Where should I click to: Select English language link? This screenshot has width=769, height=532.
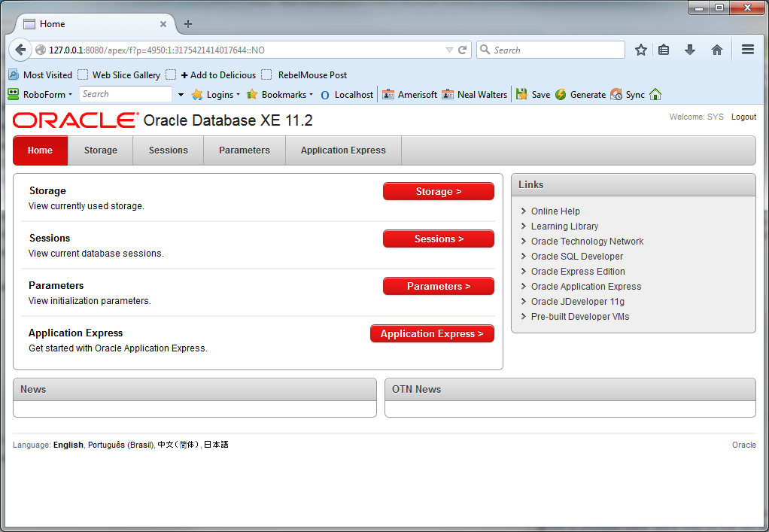click(x=68, y=445)
